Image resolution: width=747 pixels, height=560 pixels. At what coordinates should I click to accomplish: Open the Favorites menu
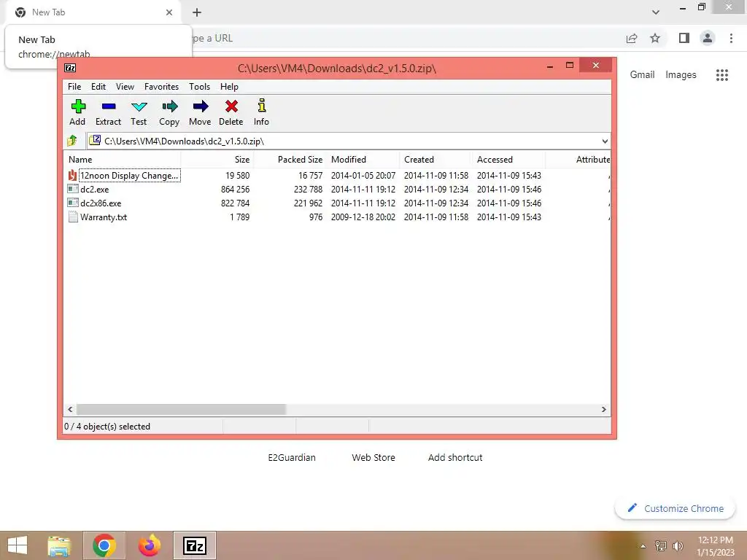(x=161, y=87)
